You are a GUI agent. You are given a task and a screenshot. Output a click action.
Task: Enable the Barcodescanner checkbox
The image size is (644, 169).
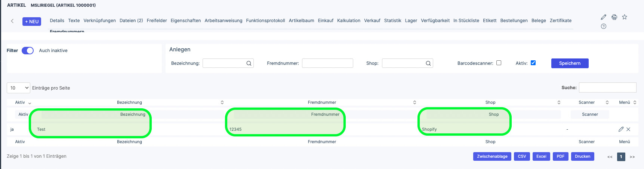(499, 63)
